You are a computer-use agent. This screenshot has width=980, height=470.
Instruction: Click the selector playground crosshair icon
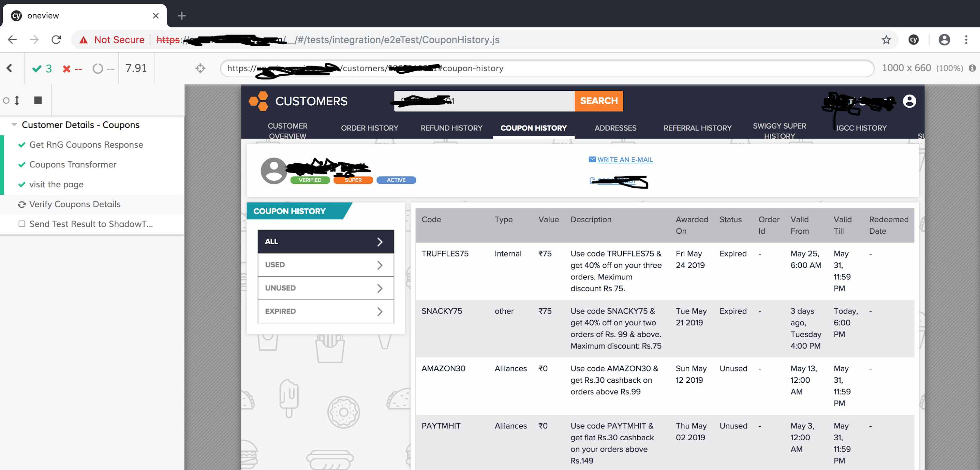[x=201, y=68]
